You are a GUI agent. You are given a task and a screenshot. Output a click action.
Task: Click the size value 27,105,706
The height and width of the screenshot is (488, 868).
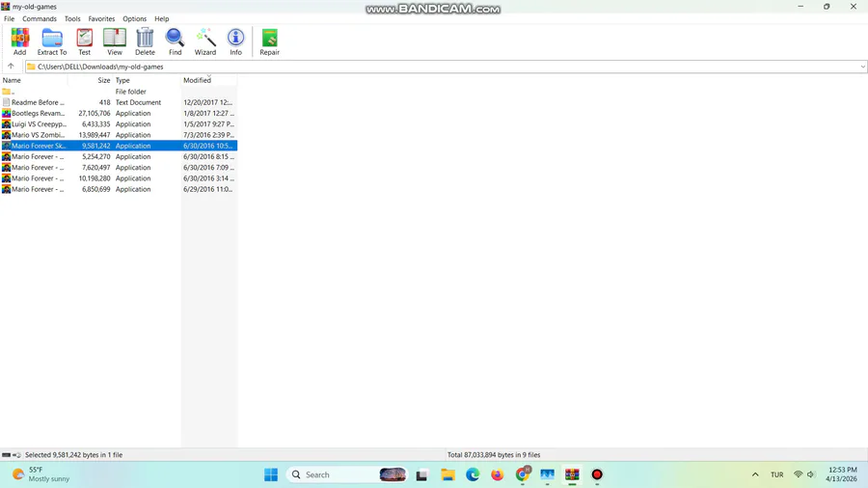point(95,114)
